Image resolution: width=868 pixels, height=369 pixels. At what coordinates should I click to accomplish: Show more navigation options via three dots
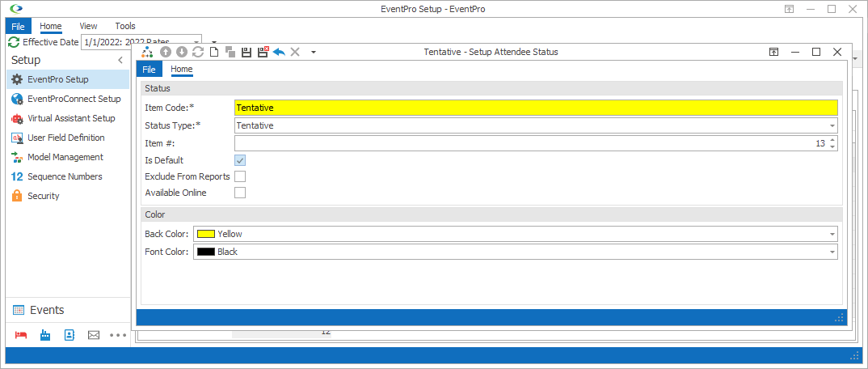118,335
